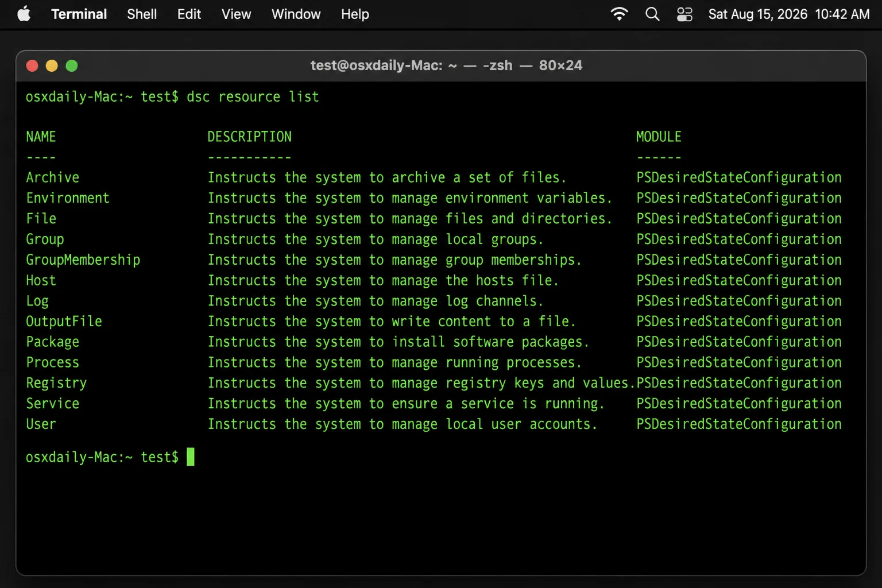Open the Terminal app menu
The image size is (882, 588).
[79, 14]
